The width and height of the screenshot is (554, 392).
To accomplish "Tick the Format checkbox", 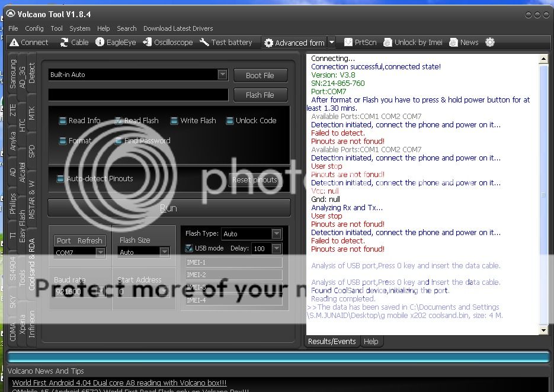I will click(x=63, y=141).
